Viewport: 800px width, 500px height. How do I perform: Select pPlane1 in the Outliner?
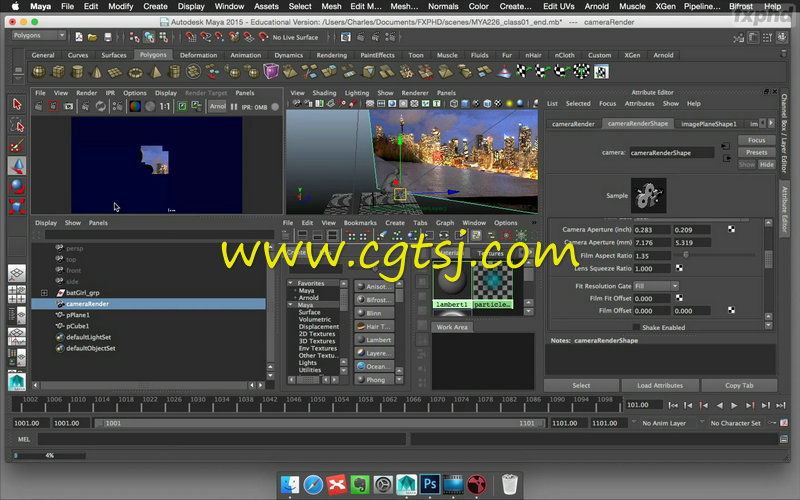[78, 315]
